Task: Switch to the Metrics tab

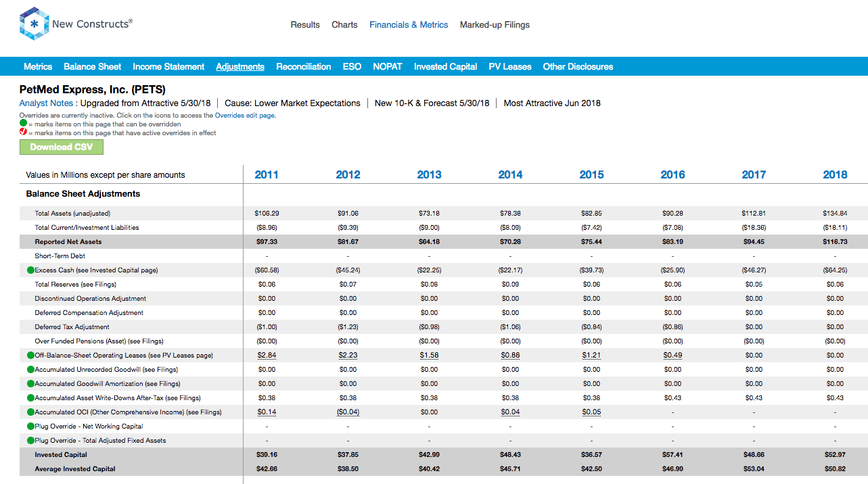Action: (x=38, y=66)
